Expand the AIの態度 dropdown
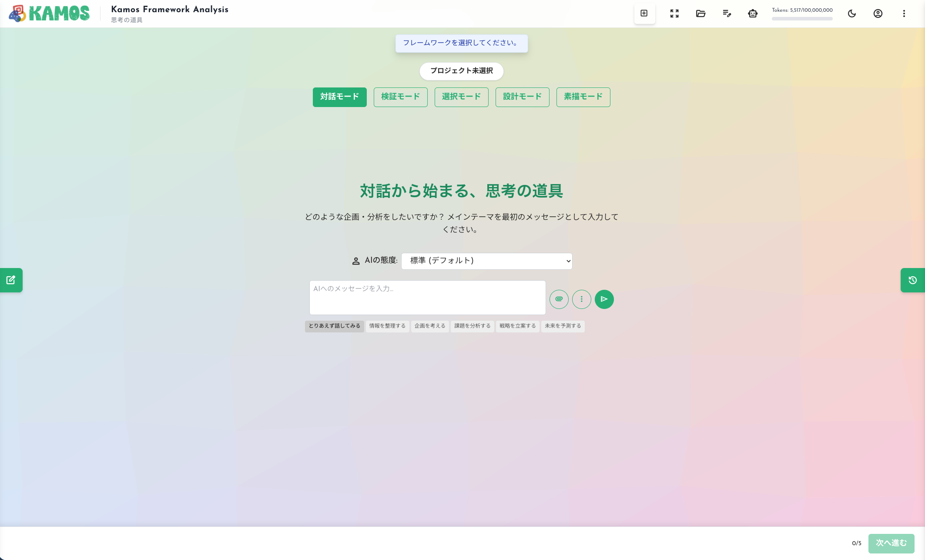Screen dimensions: 925x560 point(486,261)
